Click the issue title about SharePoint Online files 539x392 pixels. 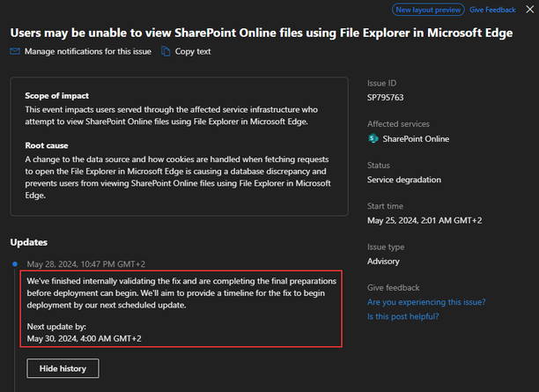click(262, 33)
